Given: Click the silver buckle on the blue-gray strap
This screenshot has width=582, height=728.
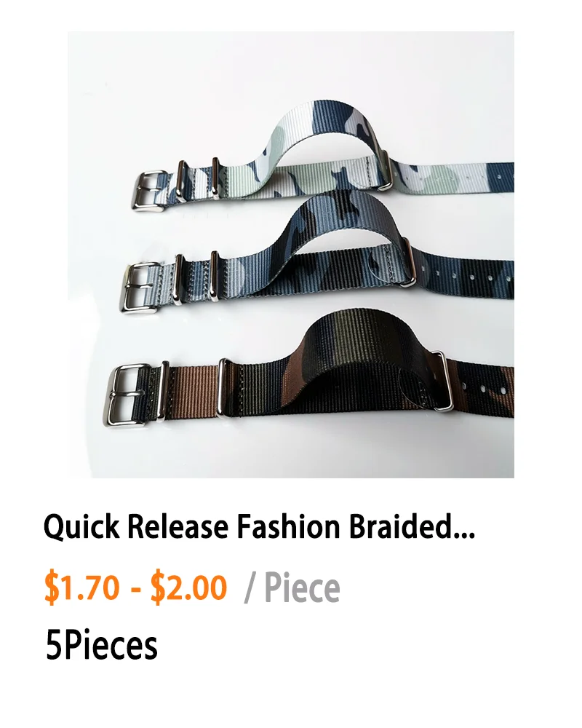Looking at the screenshot, I should [x=140, y=287].
